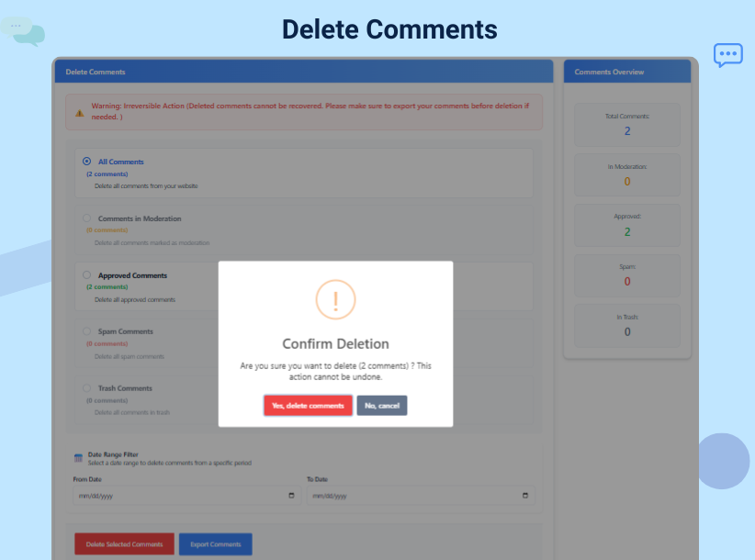This screenshot has height=560, width=755.
Task: Select the Spam Comments radio button
Action: (86, 331)
